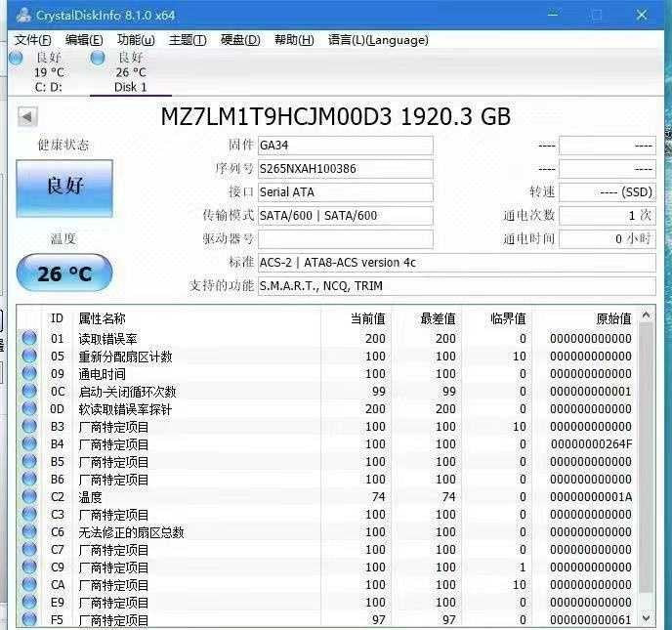This screenshot has width=672, height=630.
Task: Click status orb of attribute C9 row
Action: (29, 567)
